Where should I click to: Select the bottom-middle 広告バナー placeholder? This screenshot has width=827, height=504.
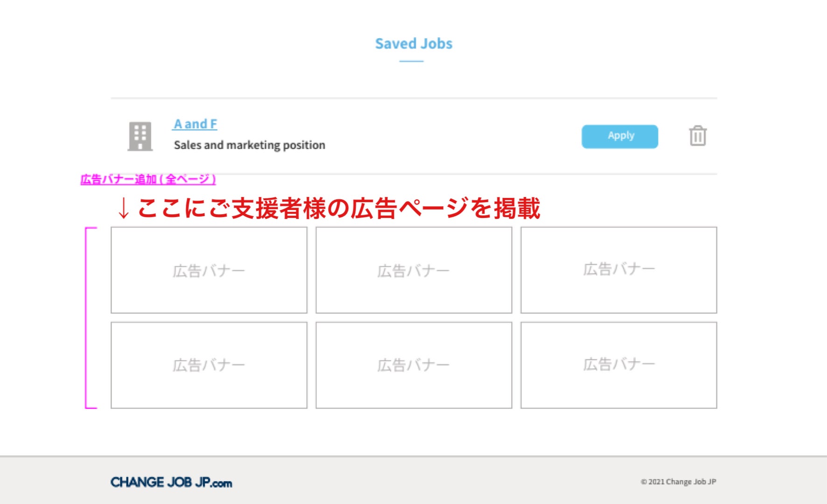tap(413, 365)
